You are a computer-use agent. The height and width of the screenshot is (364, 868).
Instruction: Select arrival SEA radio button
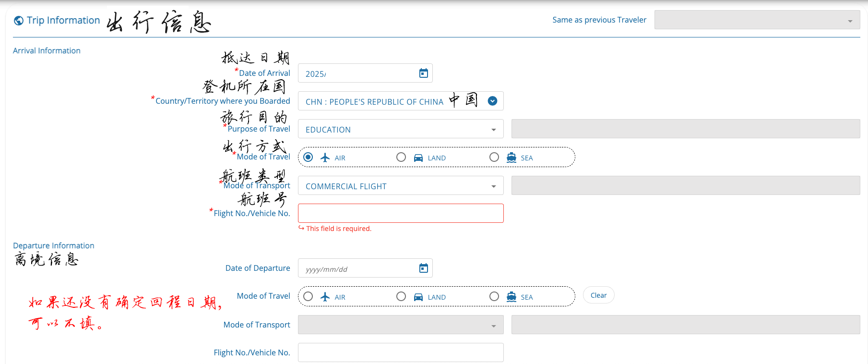[494, 157]
